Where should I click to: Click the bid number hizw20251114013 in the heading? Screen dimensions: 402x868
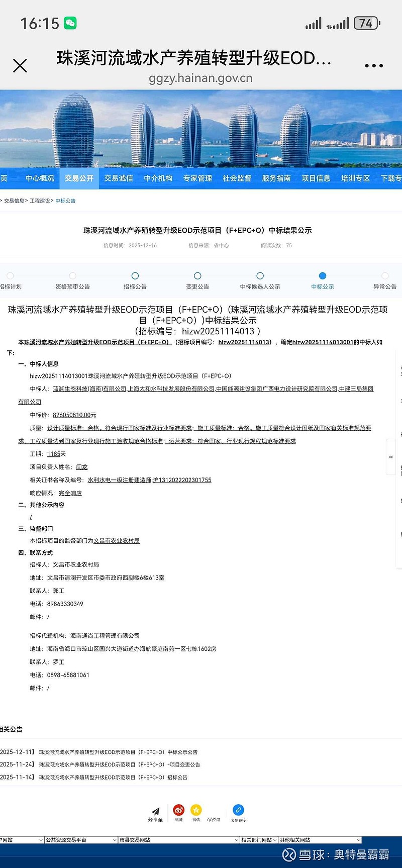coord(218,331)
